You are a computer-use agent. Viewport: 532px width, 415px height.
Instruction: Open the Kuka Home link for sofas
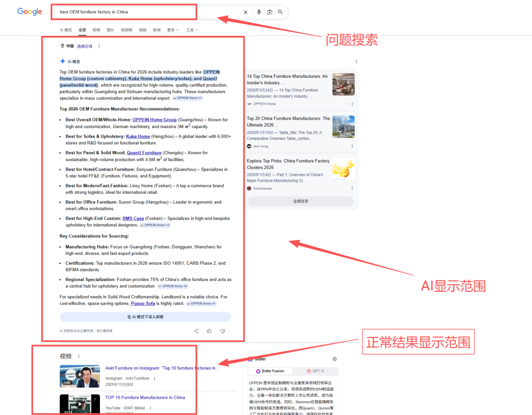(138, 137)
